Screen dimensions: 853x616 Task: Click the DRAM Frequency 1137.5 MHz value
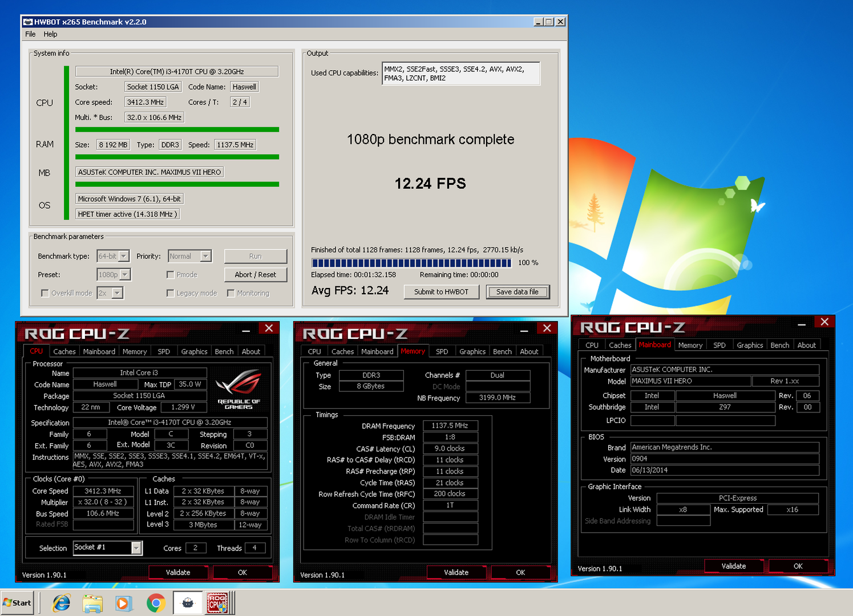point(450,425)
